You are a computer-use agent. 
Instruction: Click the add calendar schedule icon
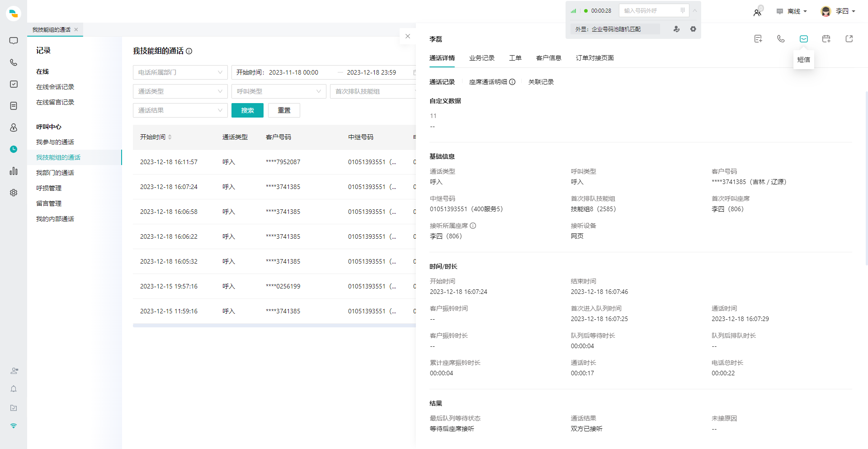point(826,39)
